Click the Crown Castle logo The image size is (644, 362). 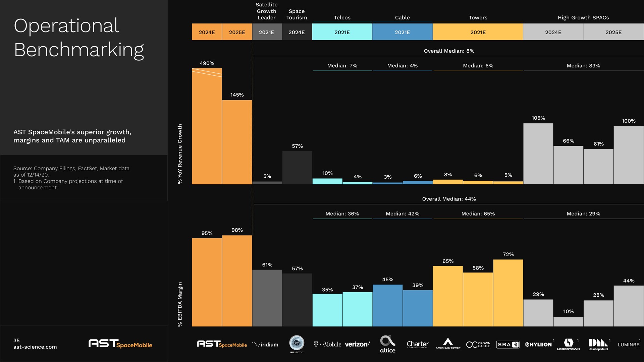tap(478, 345)
